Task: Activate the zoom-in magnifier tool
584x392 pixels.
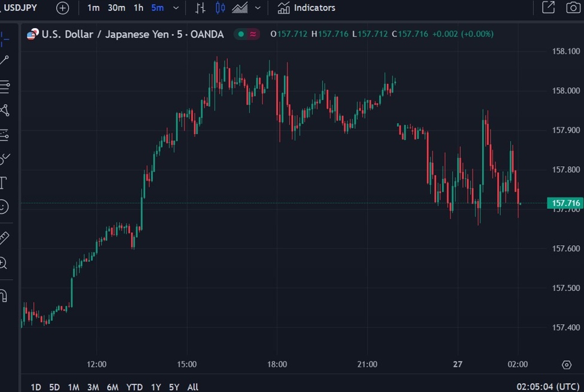Action: [x=5, y=263]
